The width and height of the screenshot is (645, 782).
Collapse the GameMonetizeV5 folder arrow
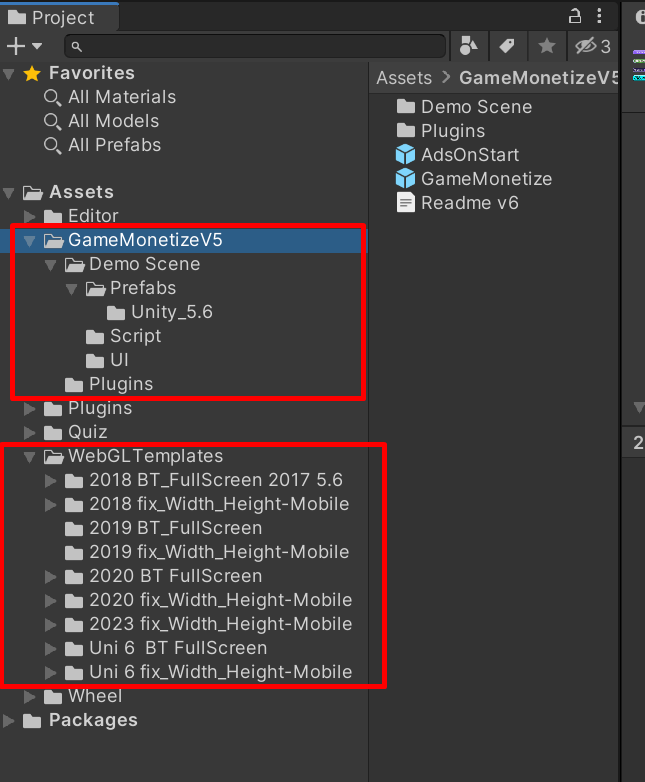pos(30,241)
